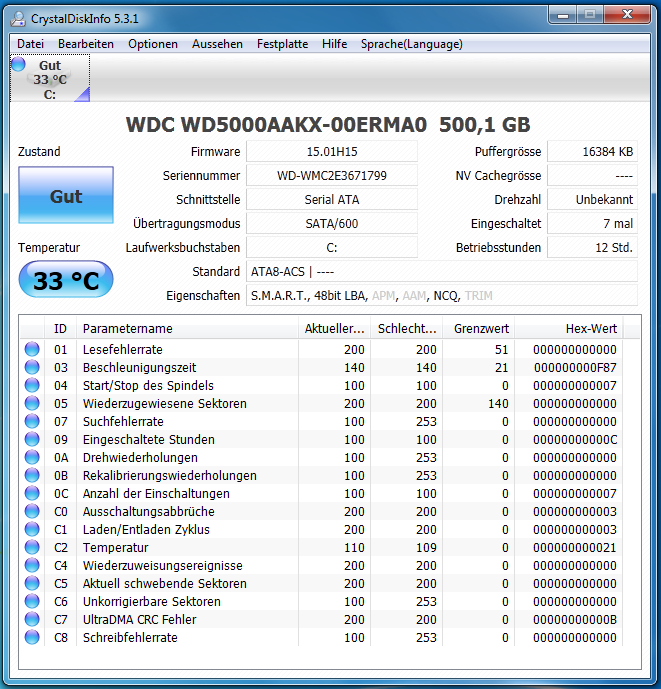The width and height of the screenshot is (661, 689).
Task: Open the Bearbeiten menu
Action: [x=86, y=44]
